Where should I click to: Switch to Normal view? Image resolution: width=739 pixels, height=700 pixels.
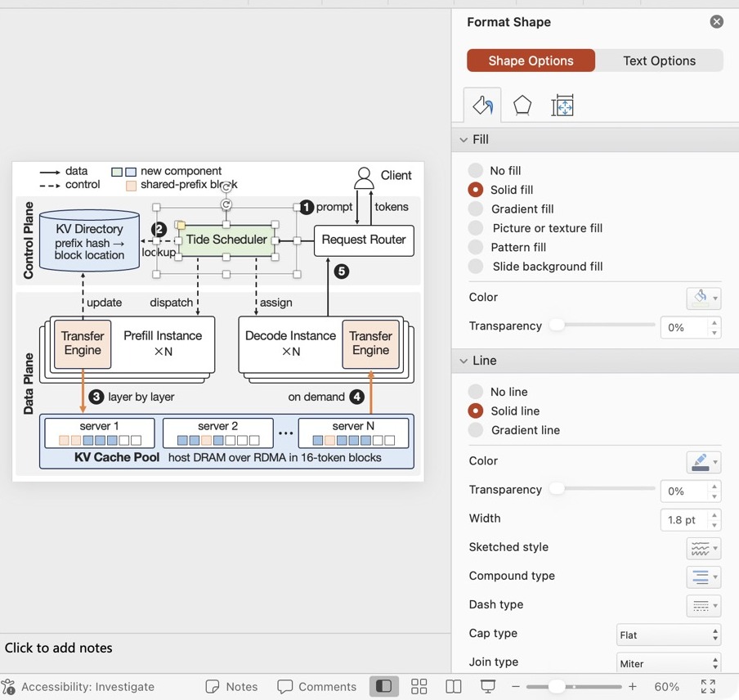(383, 686)
